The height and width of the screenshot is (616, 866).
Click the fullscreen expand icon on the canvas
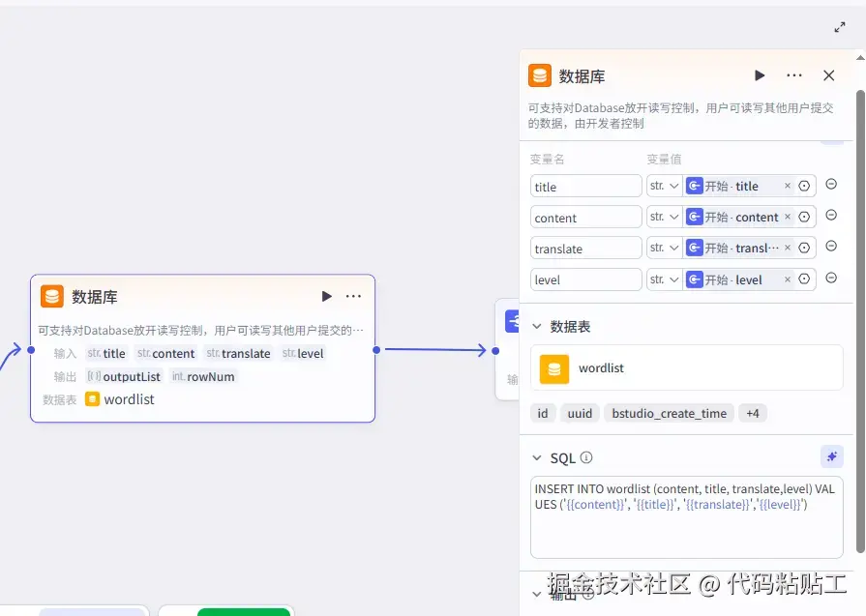pyautogui.click(x=840, y=27)
